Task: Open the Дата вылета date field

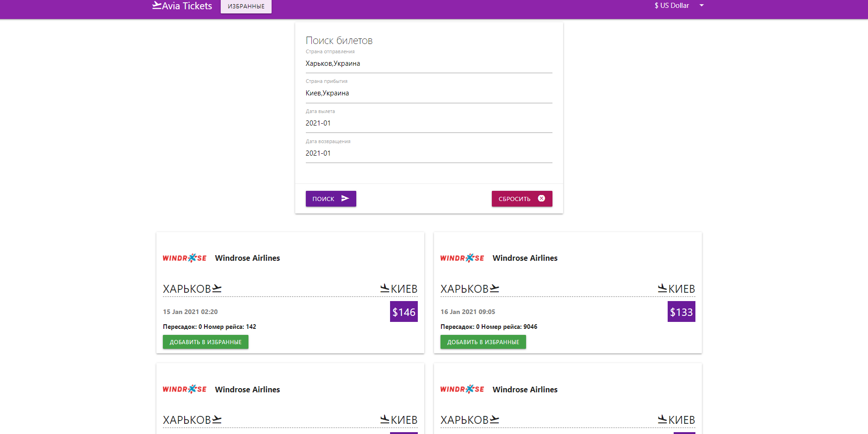Action: (x=428, y=123)
